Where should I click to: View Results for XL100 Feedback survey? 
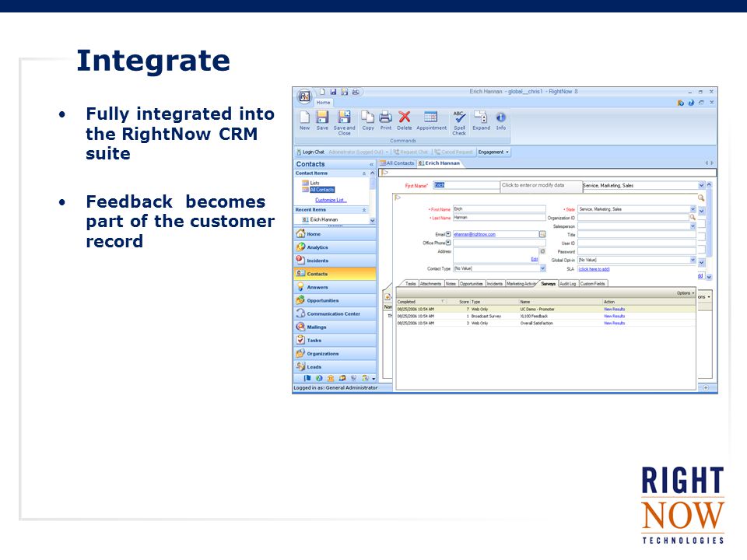[614, 317]
